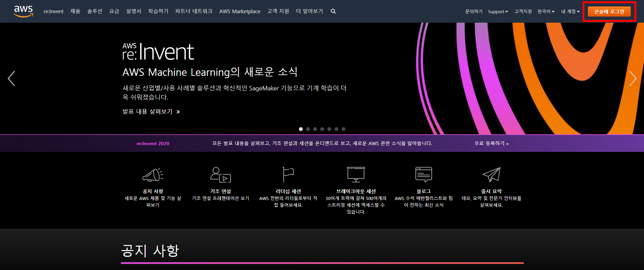Open the 학습하기 menu
The height and width of the screenshot is (270, 644).
coord(158,11)
